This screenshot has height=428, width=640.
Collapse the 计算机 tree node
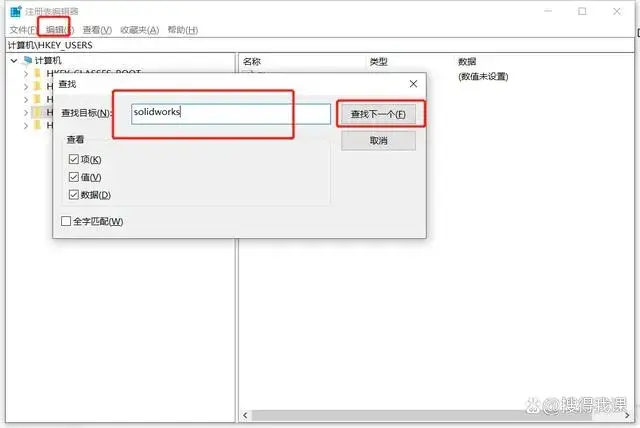point(14,61)
